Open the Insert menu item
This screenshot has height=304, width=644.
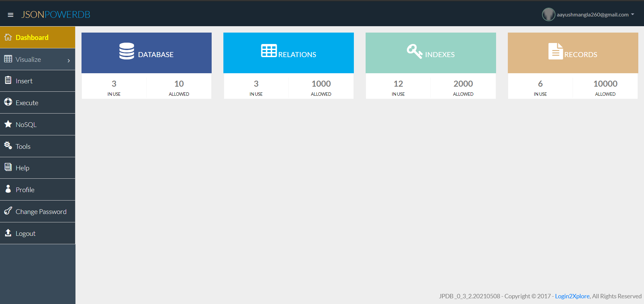[x=24, y=81]
